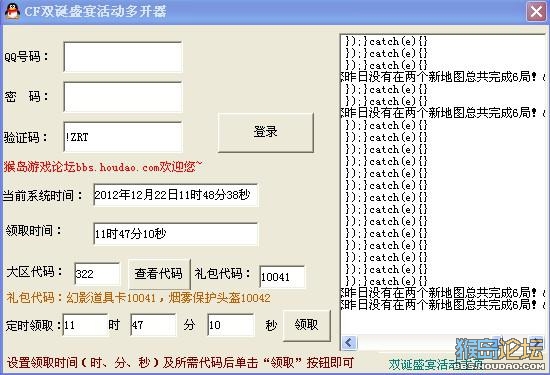Click inside the catch(e) log output area

point(443,184)
